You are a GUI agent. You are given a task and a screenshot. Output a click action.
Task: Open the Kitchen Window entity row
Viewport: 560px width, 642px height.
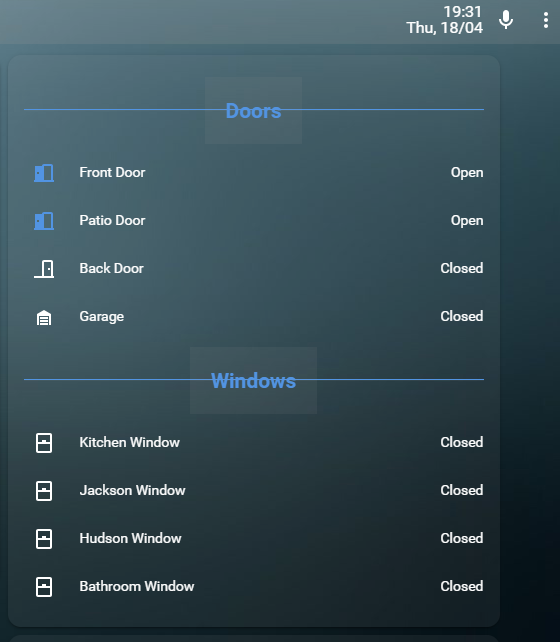click(254, 443)
